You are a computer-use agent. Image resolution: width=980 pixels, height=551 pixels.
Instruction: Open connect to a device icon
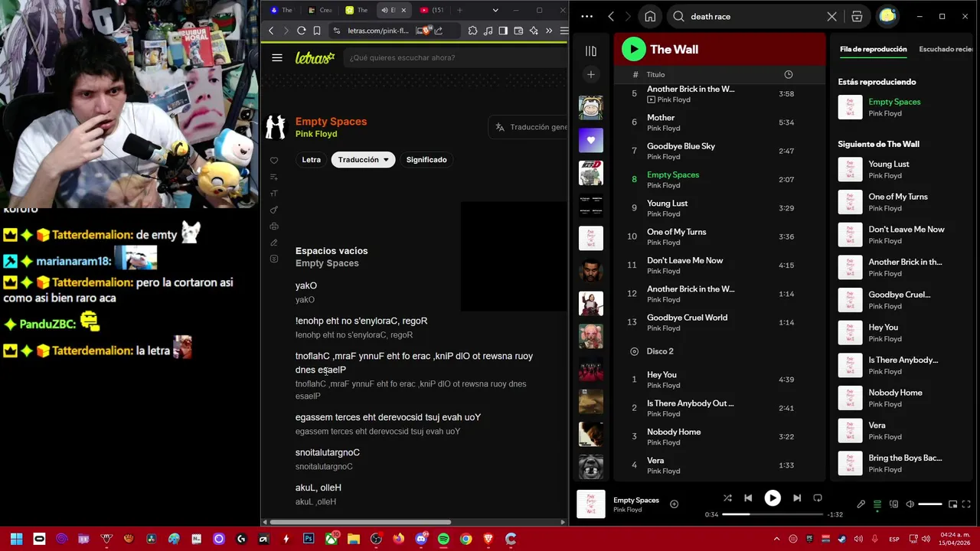coord(893,504)
